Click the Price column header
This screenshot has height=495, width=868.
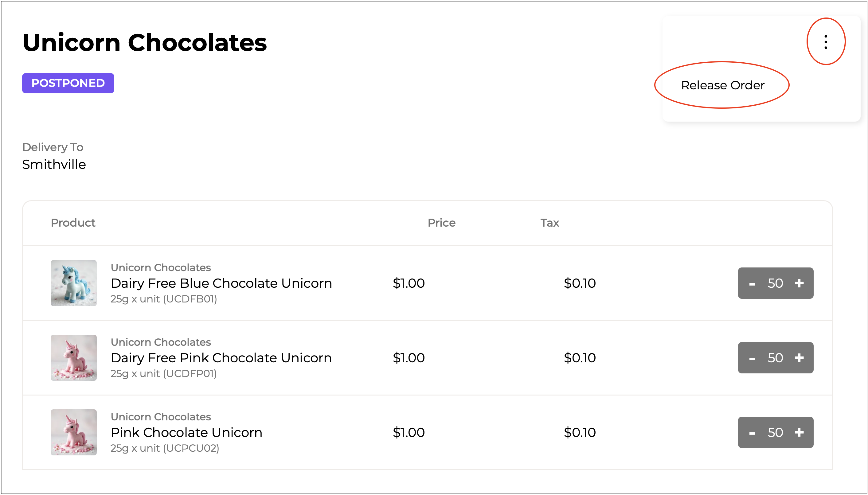(441, 223)
